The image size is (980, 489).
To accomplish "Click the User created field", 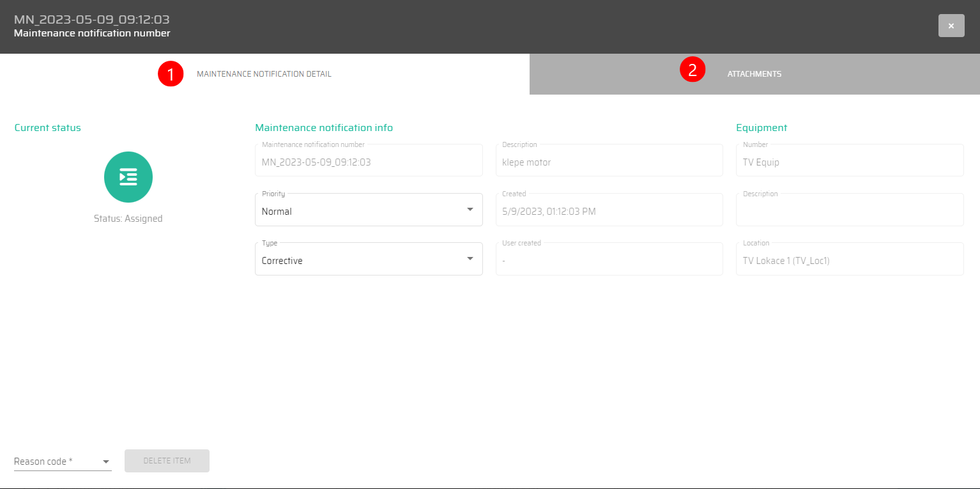I will click(609, 261).
